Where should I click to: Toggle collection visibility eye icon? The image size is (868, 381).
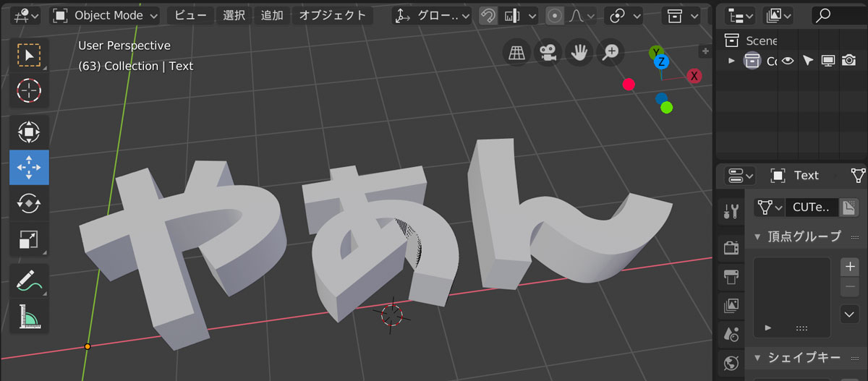[x=788, y=61]
